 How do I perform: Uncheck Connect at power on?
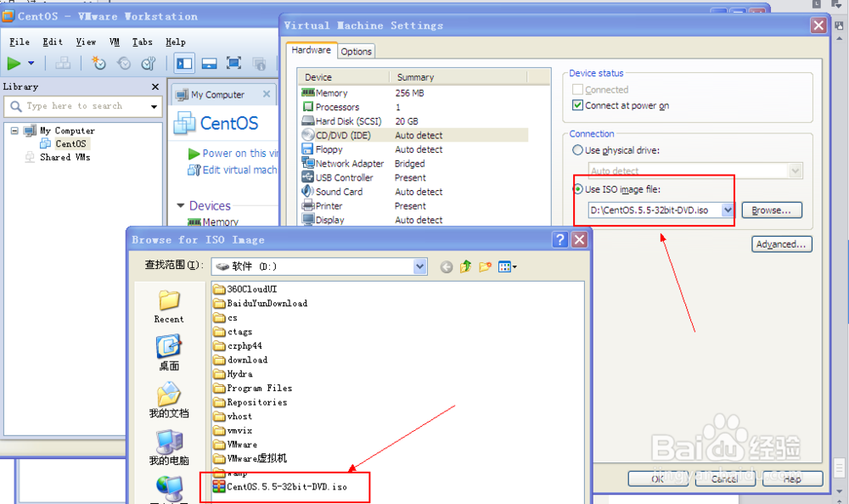577,105
